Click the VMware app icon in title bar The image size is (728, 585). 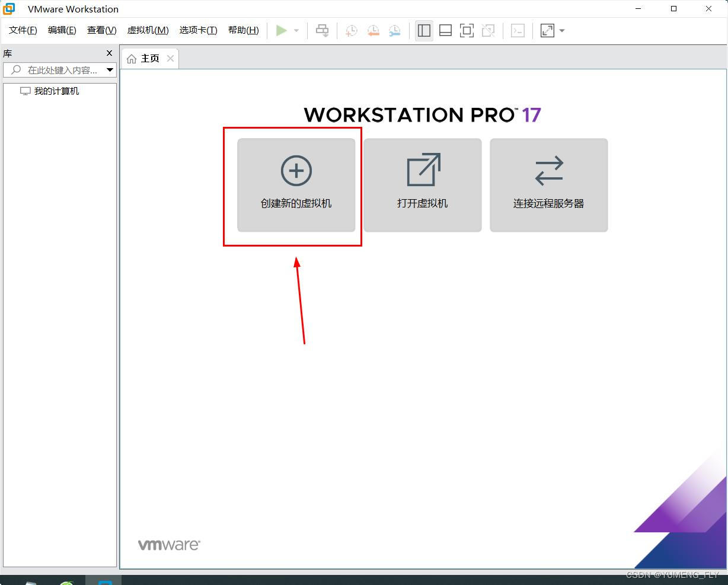9,9
